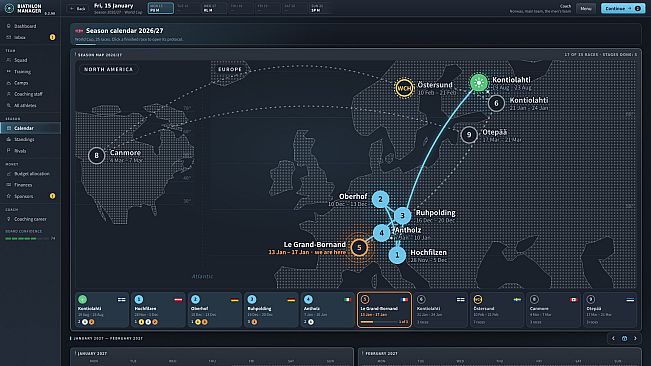The image size is (651, 366).
Task: Go to previous months with left chevron
Action: [x=613, y=339]
